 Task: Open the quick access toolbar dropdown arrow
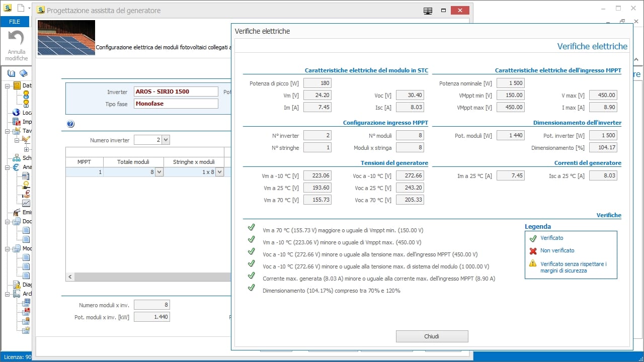click(29, 8)
